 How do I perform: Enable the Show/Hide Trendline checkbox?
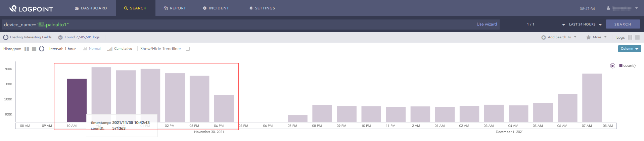(188, 49)
